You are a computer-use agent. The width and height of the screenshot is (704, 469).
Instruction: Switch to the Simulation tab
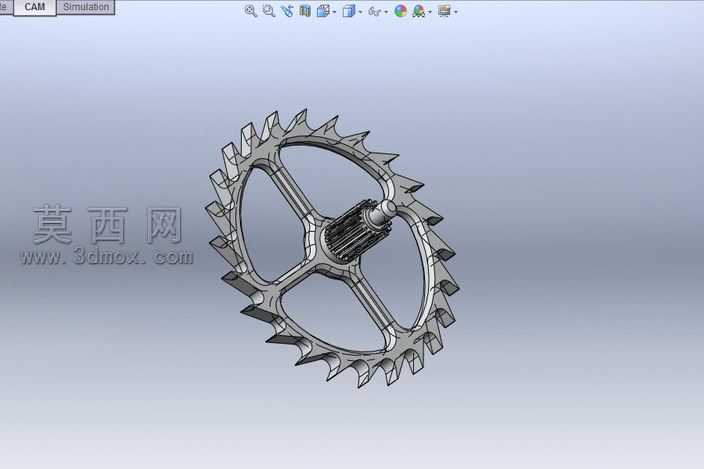86,7
